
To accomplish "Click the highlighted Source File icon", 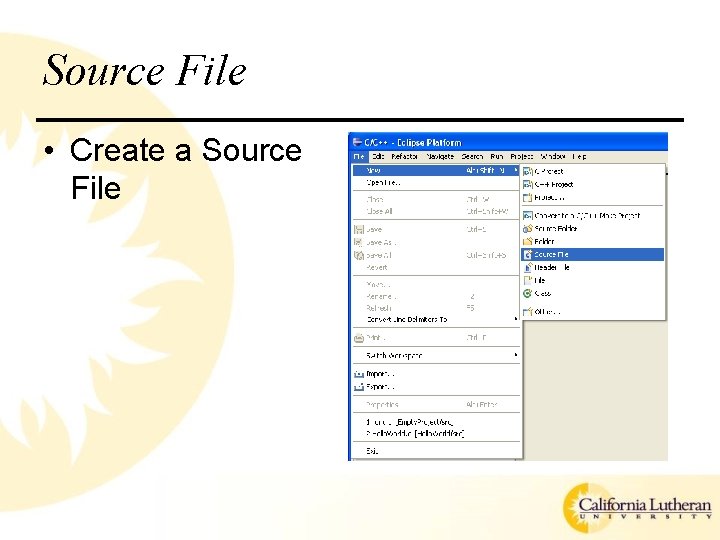I will tap(528, 254).
